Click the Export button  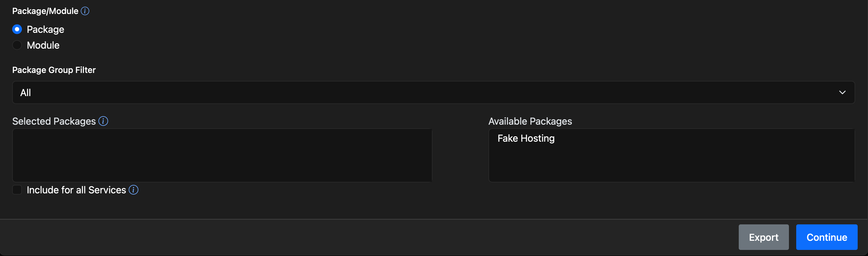[764, 237]
